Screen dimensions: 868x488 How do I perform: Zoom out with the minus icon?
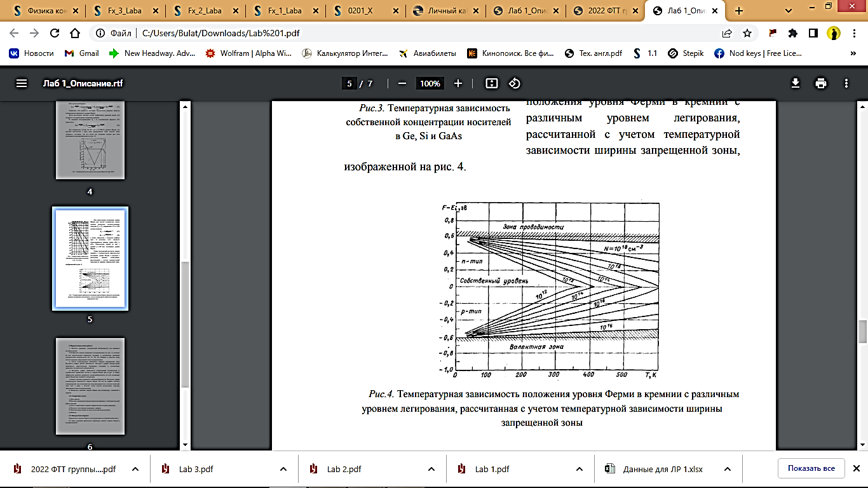coord(402,83)
